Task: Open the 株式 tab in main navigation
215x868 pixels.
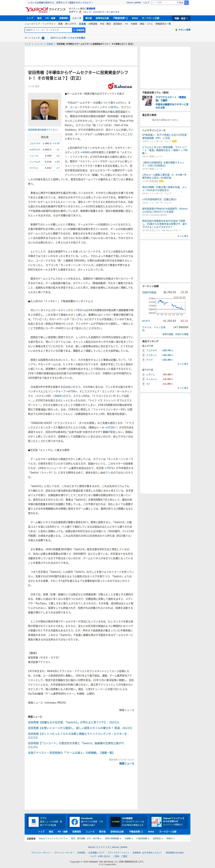Action: coord(39,18)
